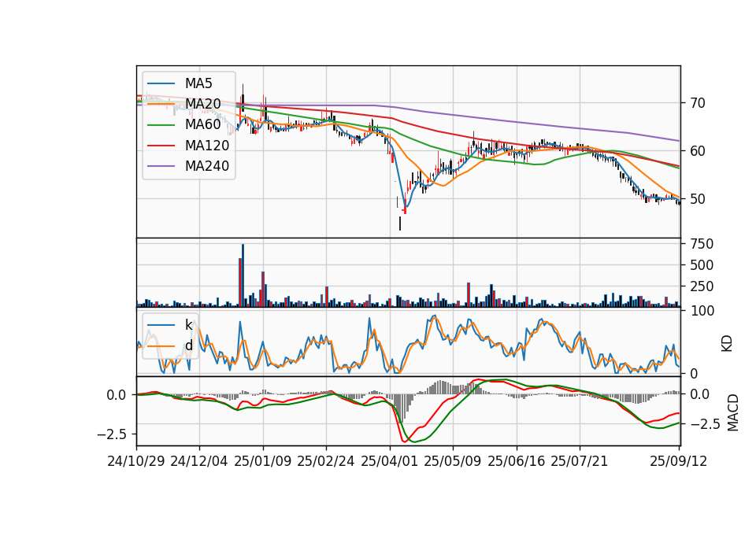Click the 25/01/09 date label
Image resolution: width=756 pixels, height=543 pixels.
tap(263, 461)
